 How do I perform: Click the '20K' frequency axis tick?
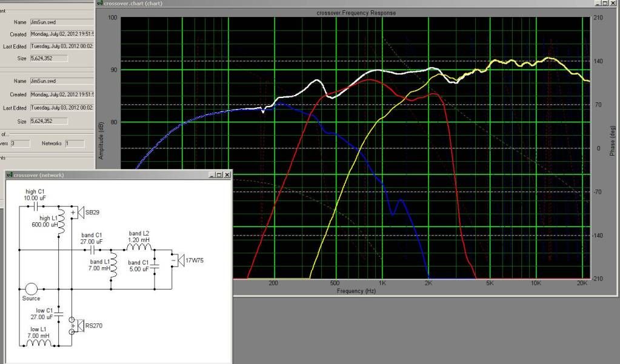point(582,283)
